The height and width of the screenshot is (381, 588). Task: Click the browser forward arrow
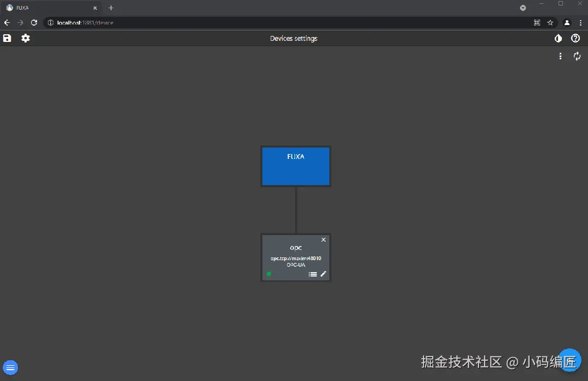point(20,23)
